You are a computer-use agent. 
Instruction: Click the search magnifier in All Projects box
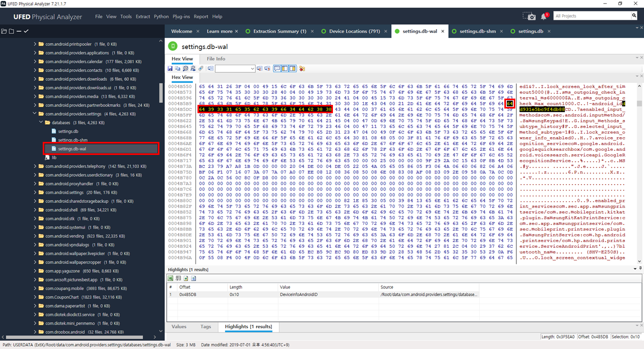click(634, 16)
